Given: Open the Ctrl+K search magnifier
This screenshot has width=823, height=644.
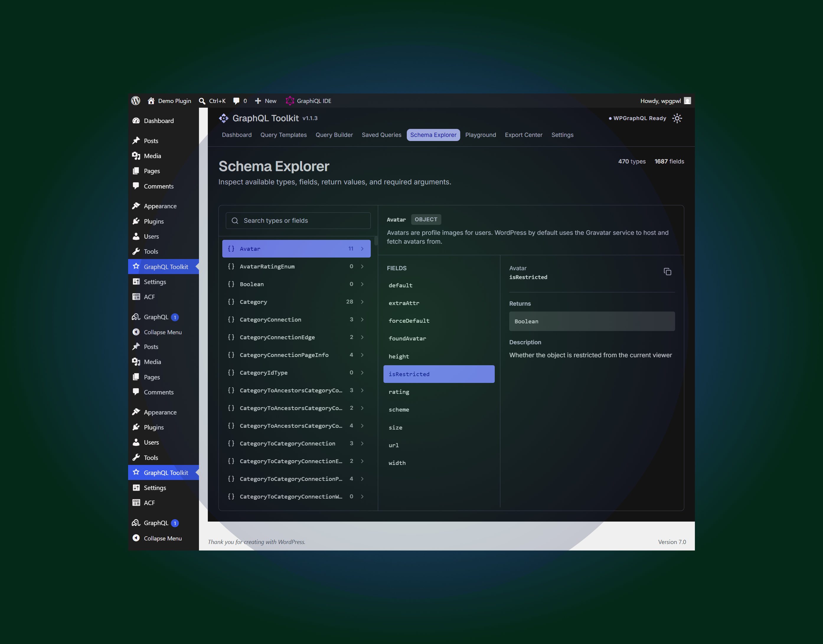Looking at the screenshot, I should click(x=202, y=101).
